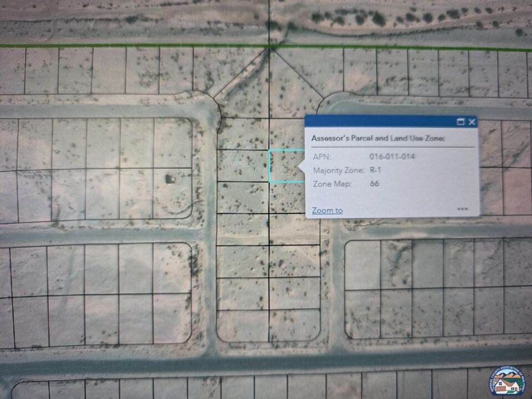Click the "Zoom to" link

point(327,211)
